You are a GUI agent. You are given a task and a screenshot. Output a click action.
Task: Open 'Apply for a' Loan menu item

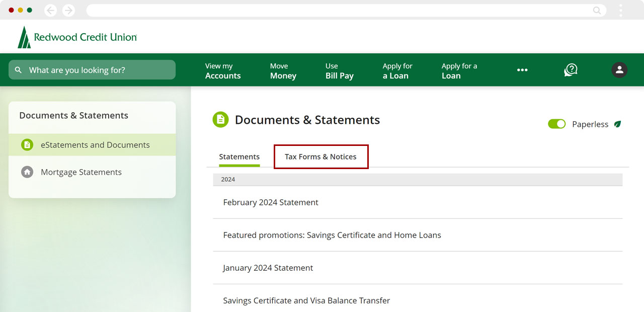coord(459,71)
